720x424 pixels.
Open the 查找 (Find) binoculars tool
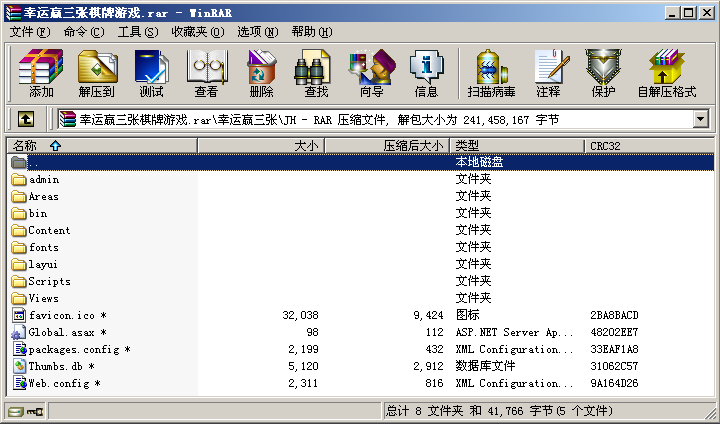316,74
